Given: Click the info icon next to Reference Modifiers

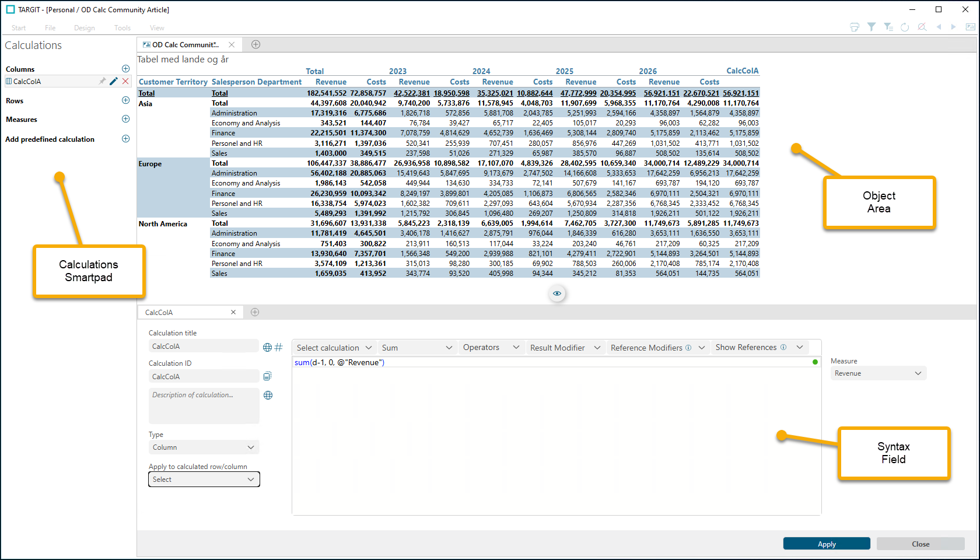Looking at the screenshot, I should click(688, 348).
